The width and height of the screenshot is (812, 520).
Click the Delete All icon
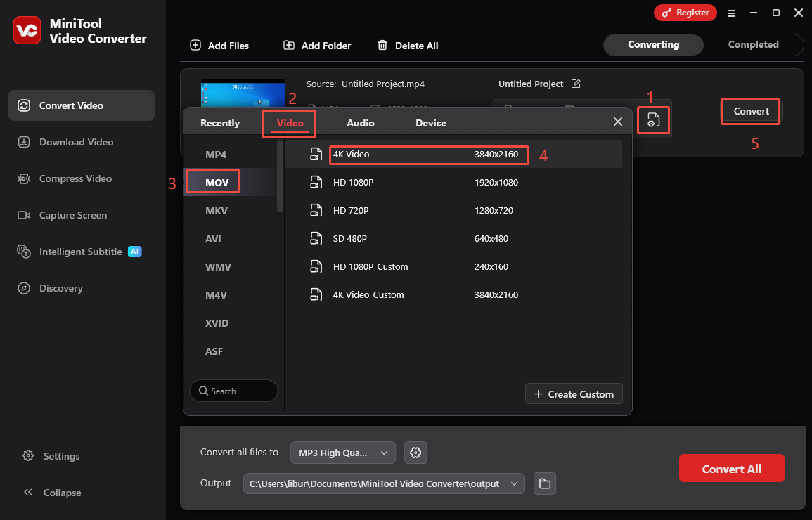[x=383, y=45]
